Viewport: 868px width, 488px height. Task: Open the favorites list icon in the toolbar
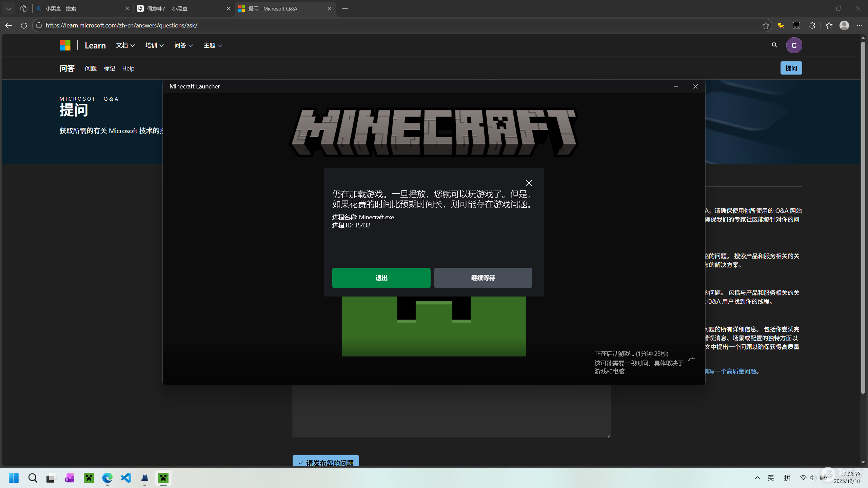click(x=829, y=25)
